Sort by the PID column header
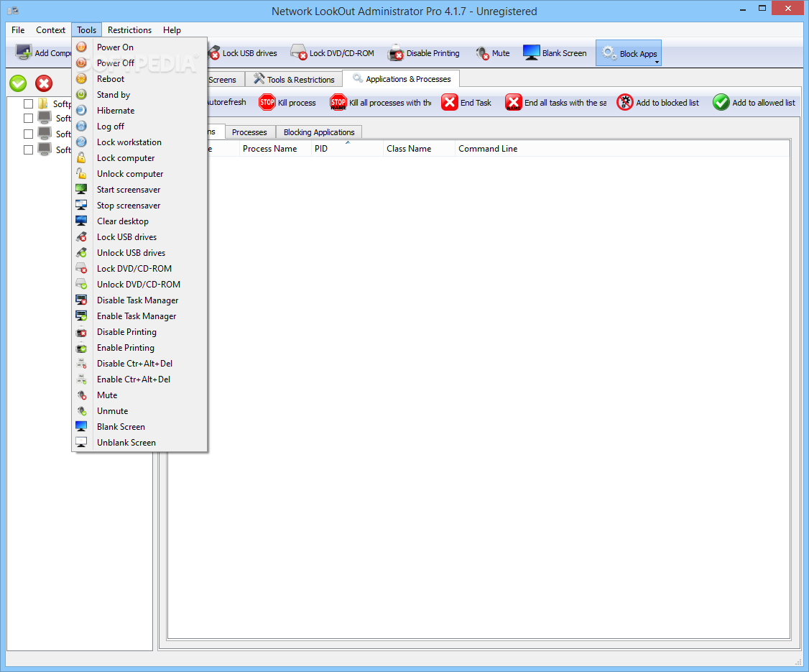This screenshot has width=809, height=672. (347, 149)
